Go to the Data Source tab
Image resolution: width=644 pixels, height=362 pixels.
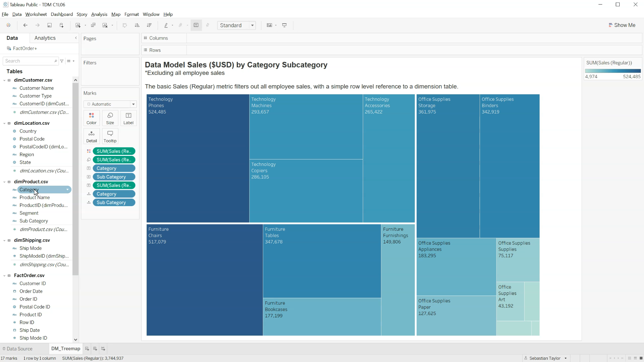pyautogui.click(x=19, y=349)
